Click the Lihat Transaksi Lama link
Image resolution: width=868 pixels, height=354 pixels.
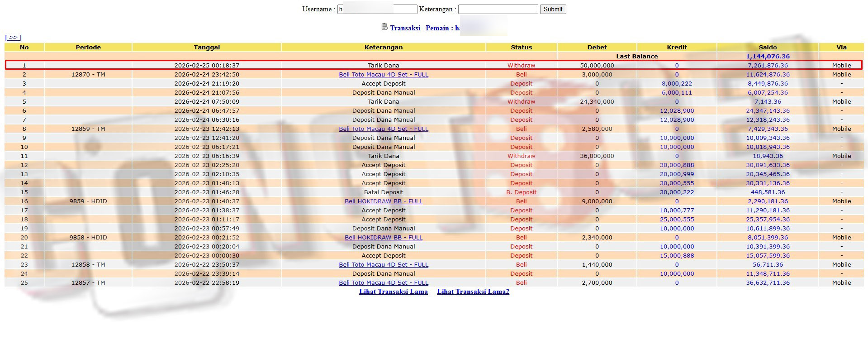tap(393, 292)
